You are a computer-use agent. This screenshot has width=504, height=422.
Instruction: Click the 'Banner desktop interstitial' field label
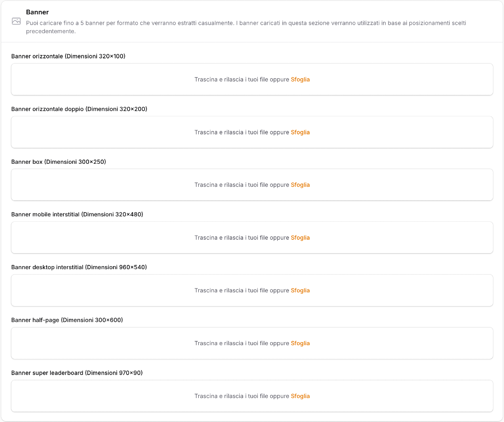coord(79,267)
